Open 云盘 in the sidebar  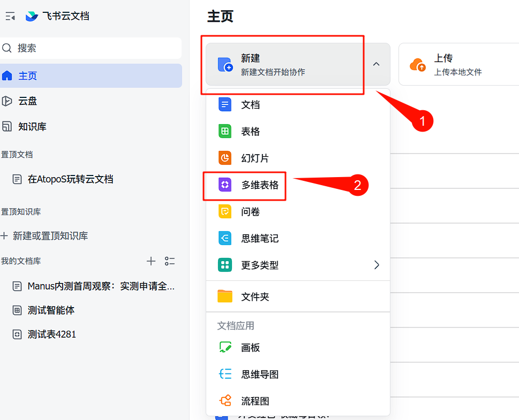[x=91, y=101]
